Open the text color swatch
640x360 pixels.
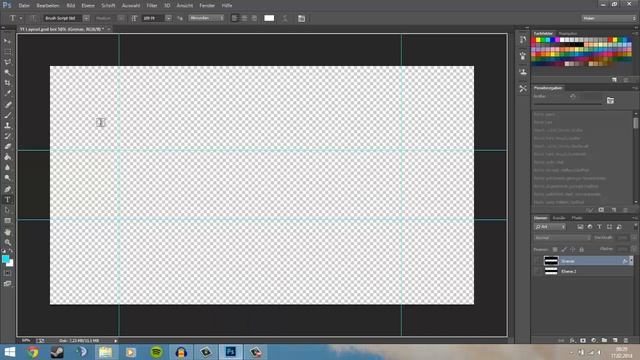[x=269, y=18]
